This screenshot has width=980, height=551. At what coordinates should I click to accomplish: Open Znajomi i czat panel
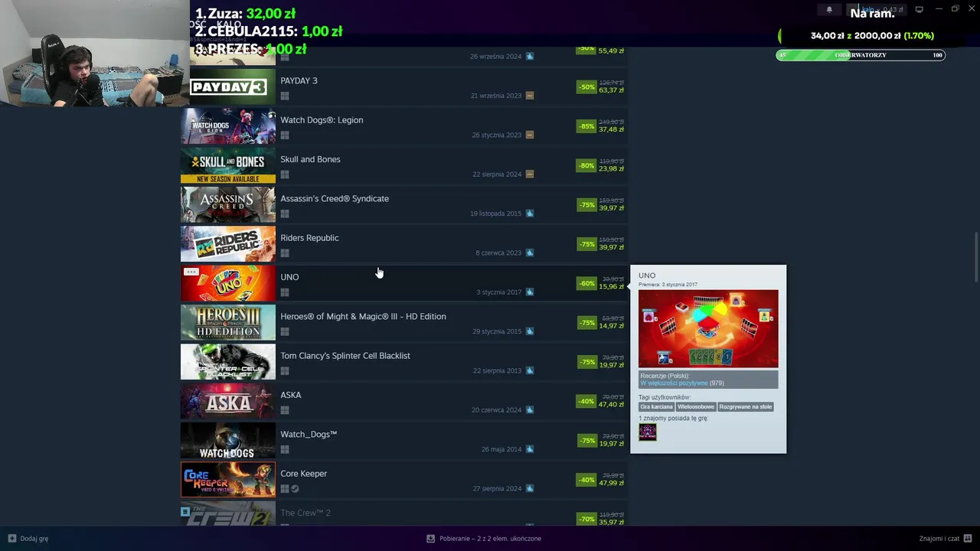(946, 538)
